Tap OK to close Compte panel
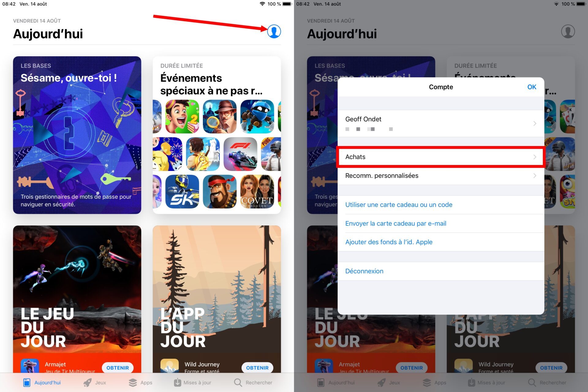Image resolution: width=588 pixels, height=392 pixels. pyautogui.click(x=532, y=87)
